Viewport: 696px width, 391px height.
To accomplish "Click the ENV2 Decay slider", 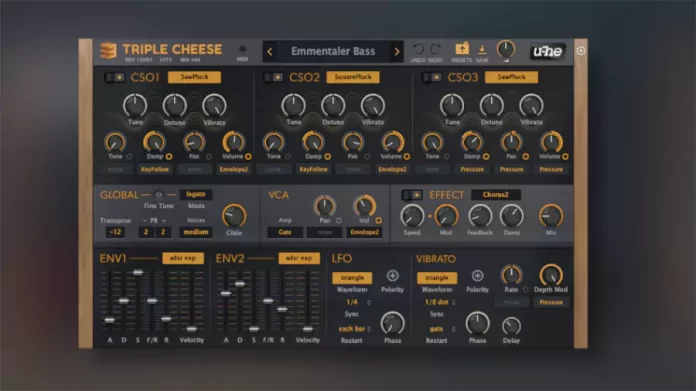I will pos(240,284).
